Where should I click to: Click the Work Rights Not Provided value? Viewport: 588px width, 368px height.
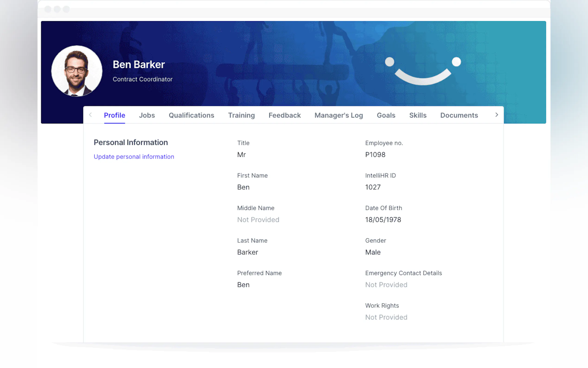[386, 317]
